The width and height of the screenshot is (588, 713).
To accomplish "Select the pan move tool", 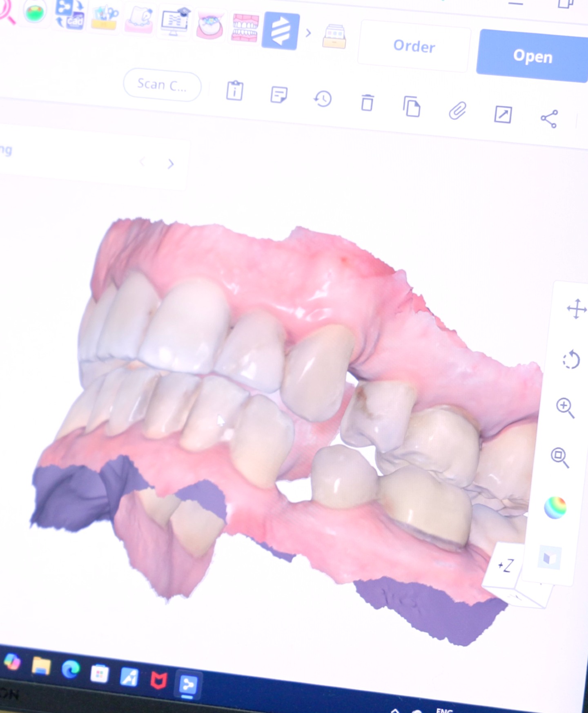I will click(577, 309).
